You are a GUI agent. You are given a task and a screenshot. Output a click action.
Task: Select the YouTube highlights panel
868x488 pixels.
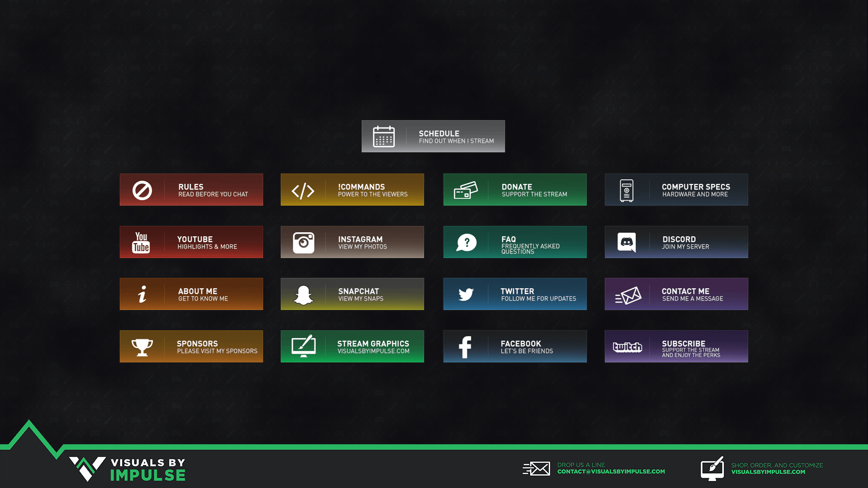190,242
